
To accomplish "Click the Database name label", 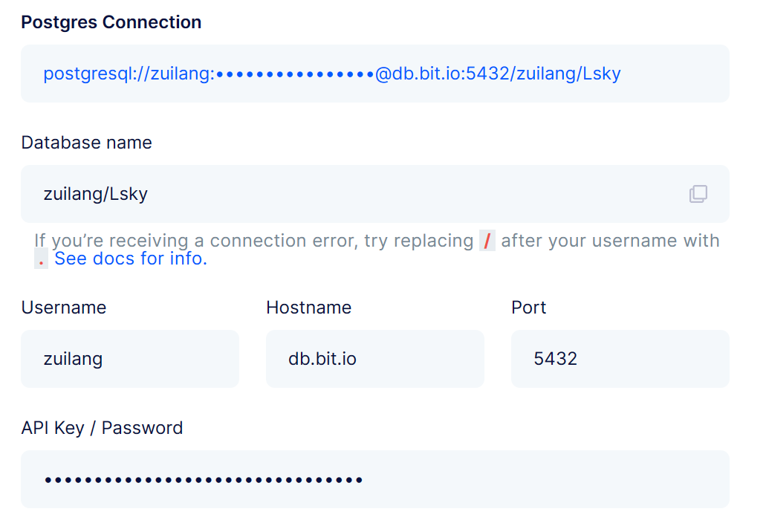I will (x=86, y=142).
